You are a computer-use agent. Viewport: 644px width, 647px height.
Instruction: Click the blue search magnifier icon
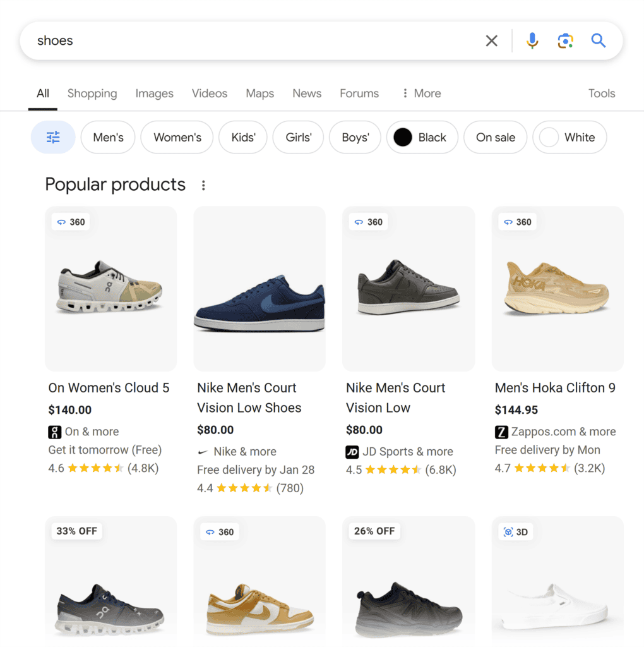point(598,40)
